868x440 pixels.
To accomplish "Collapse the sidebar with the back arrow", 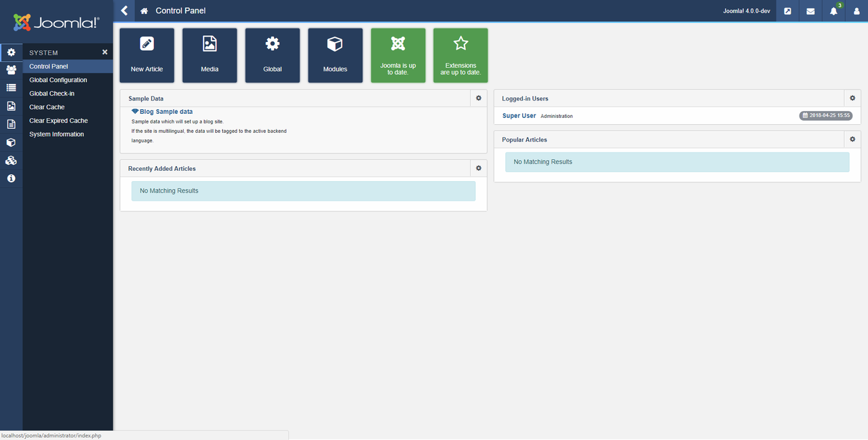I will point(124,11).
